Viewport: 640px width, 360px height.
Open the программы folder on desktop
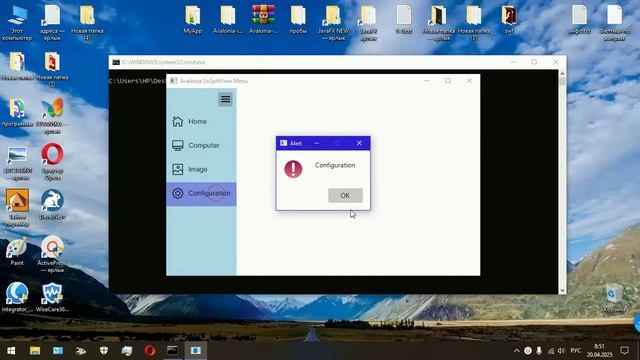point(17,112)
